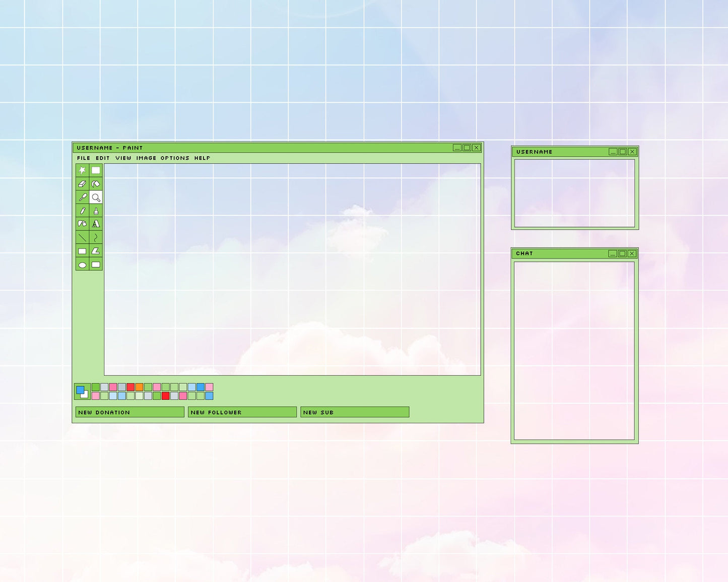Select the Fill with color tool
728x582 pixels.
coord(96,184)
